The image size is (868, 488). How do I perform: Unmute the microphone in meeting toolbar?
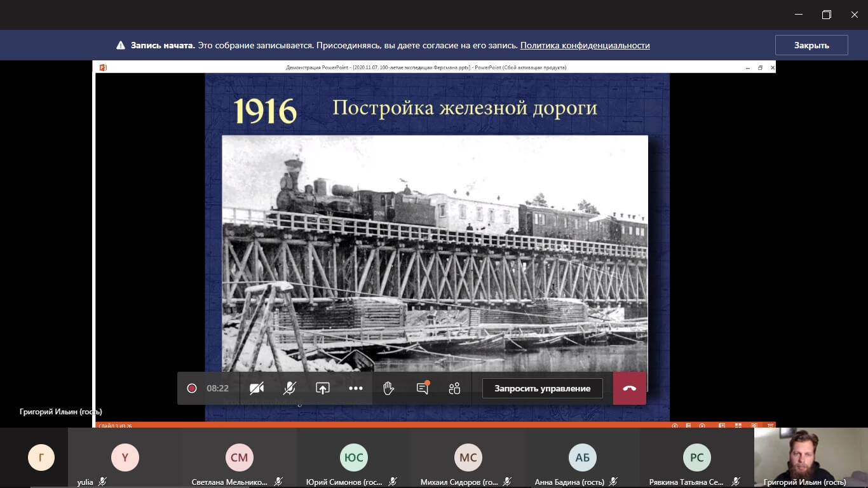[290, 388]
